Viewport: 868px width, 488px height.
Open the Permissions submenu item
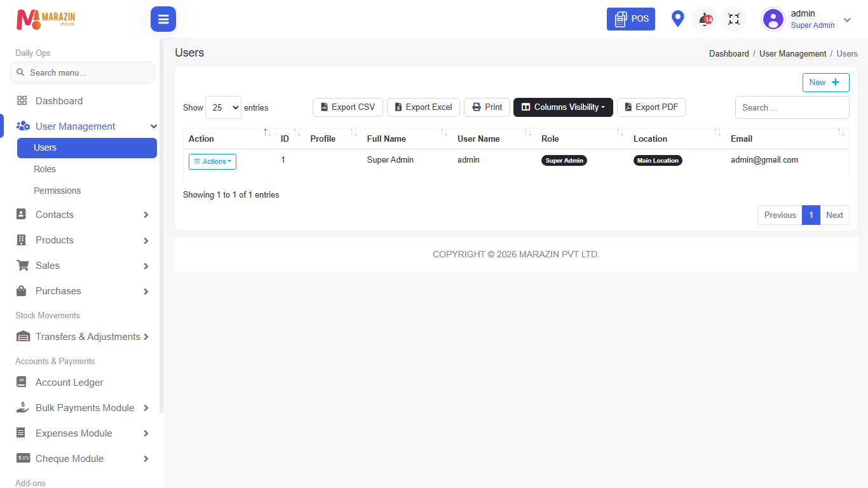point(57,191)
